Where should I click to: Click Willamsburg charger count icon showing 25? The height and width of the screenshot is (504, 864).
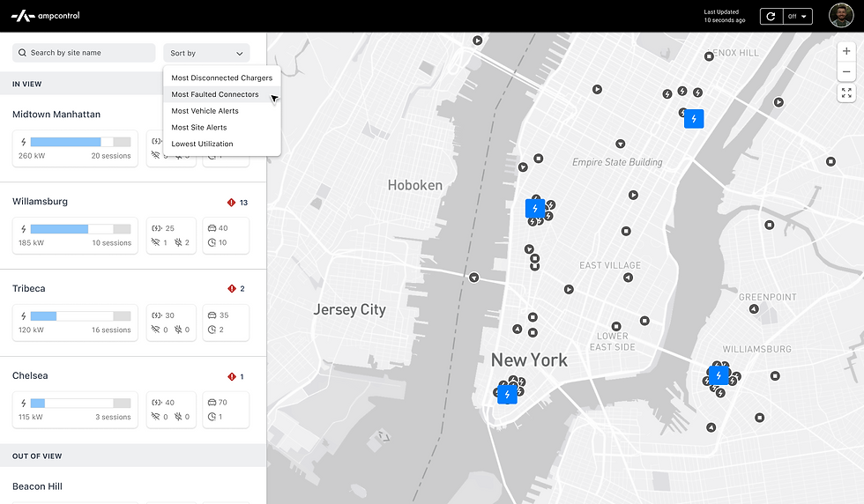[157, 228]
